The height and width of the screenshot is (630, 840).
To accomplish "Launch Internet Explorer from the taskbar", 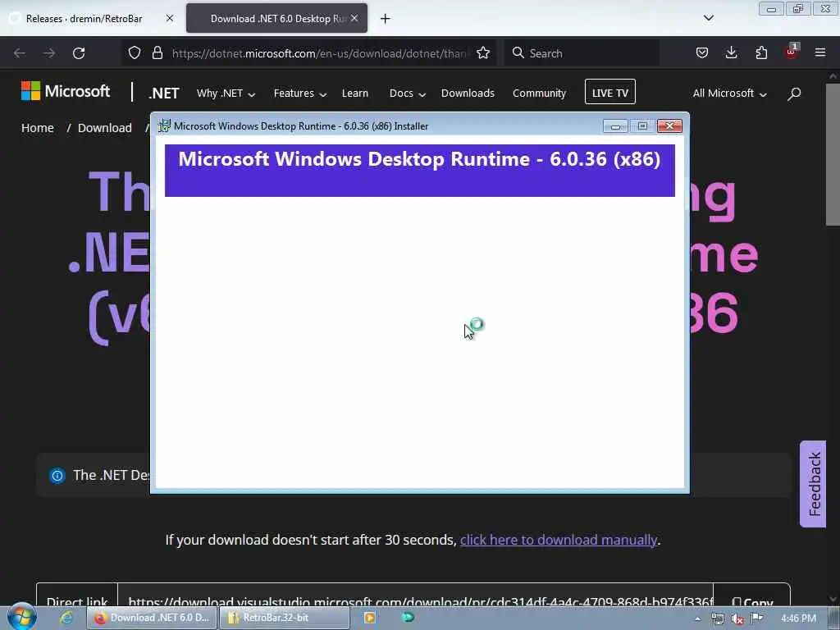I will (66, 618).
